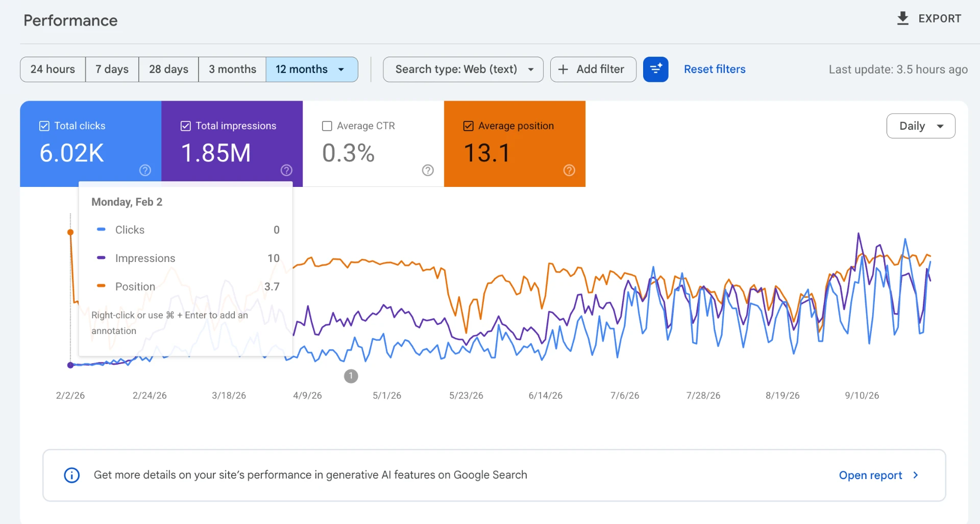Select the 3 months date range

tap(232, 69)
